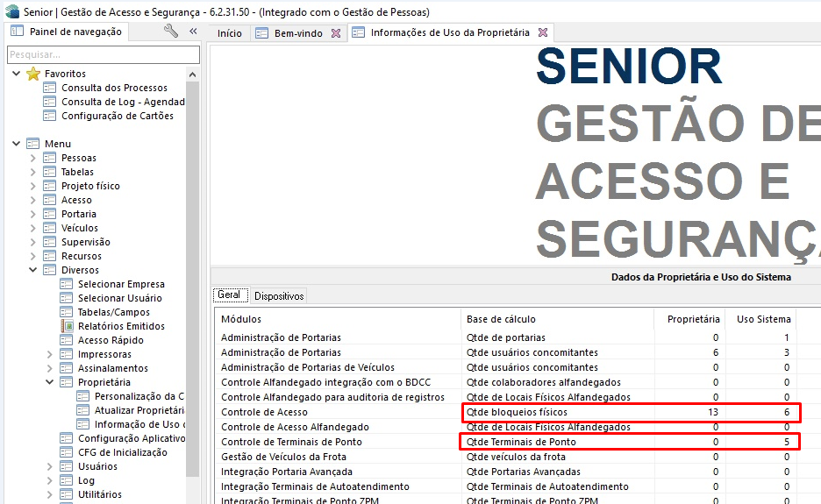Close the Informações de Uso da Proprietária tab
The image size is (821, 504).
tap(543, 32)
